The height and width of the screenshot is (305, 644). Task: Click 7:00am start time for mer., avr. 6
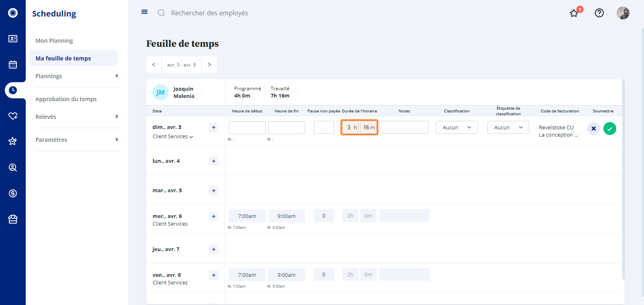point(247,216)
